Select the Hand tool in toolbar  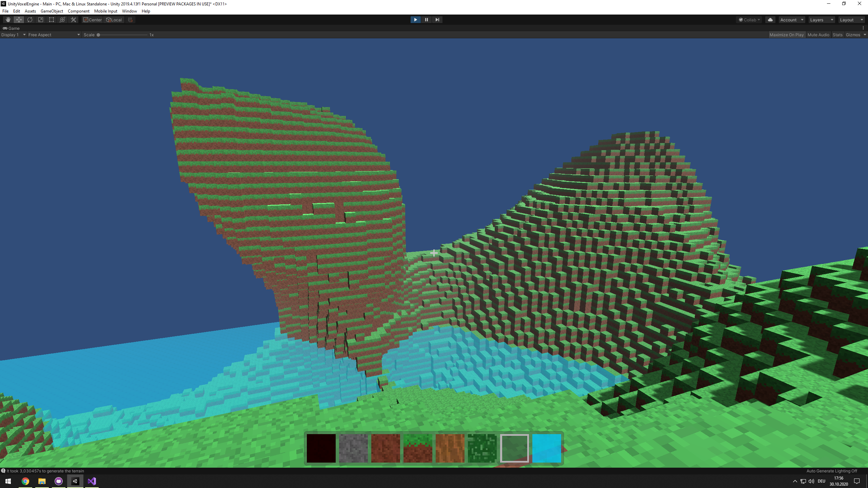click(x=8, y=20)
